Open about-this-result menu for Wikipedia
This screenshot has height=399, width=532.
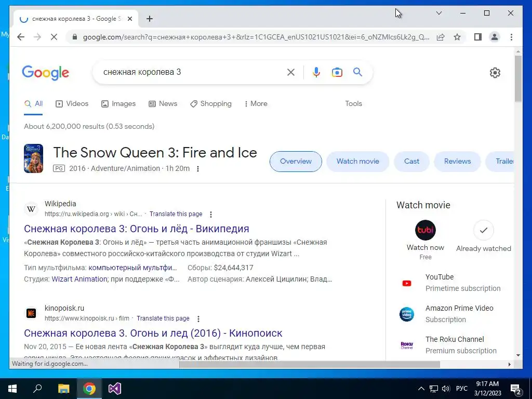pyautogui.click(x=211, y=215)
